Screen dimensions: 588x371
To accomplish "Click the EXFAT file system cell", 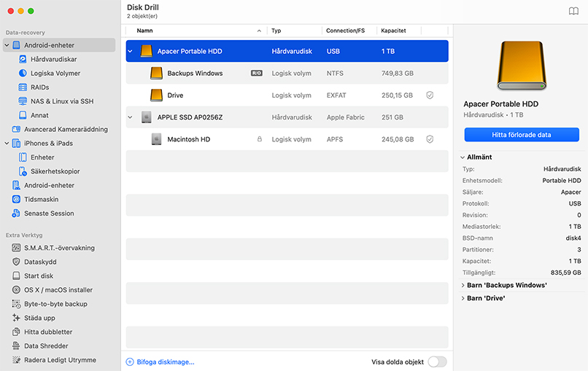I will (336, 95).
